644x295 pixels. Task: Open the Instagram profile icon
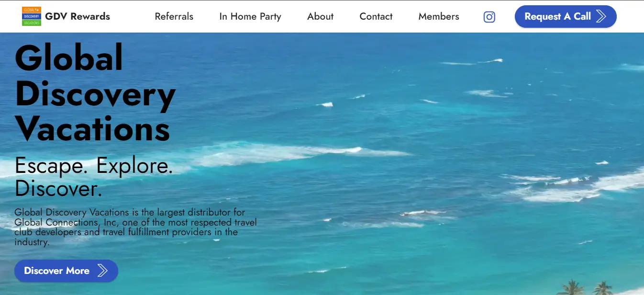click(x=489, y=17)
